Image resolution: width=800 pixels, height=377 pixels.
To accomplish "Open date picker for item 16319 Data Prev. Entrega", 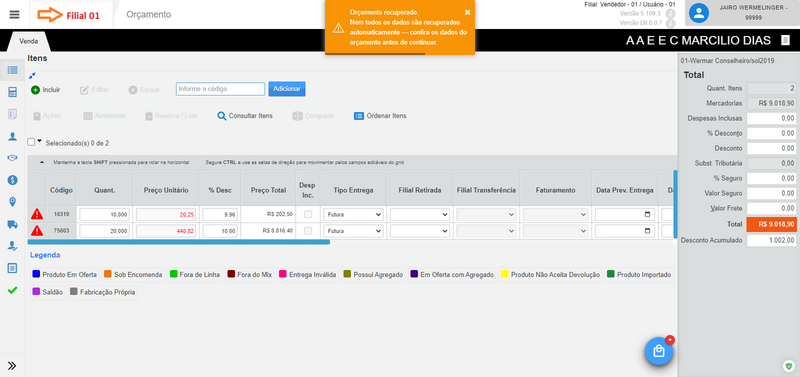I will (x=647, y=215).
